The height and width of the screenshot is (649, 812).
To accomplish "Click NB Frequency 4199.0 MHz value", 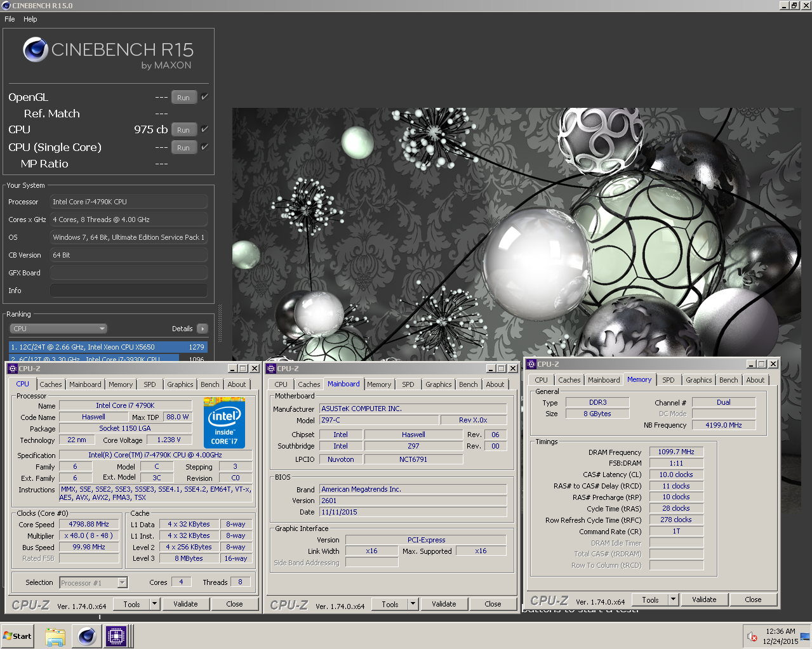I will [x=724, y=425].
